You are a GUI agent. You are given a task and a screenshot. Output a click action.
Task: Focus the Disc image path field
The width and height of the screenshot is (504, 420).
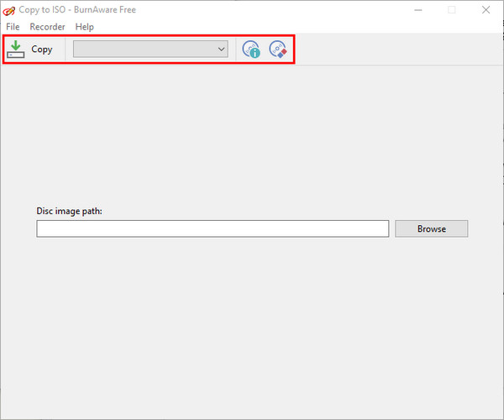coord(213,228)
